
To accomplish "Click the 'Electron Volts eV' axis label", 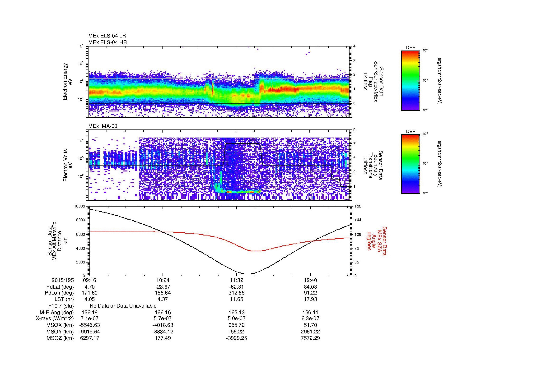I will [67, 165].
